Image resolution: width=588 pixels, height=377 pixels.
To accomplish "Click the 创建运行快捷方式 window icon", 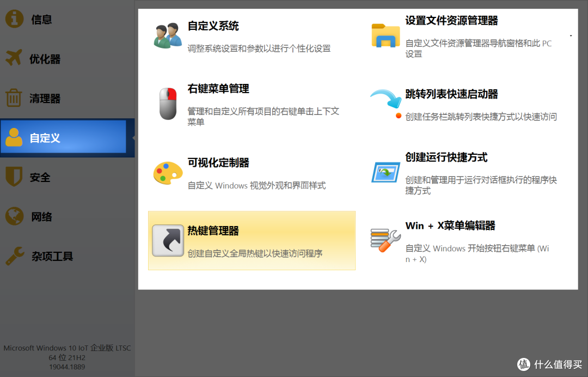I will click(385, 173).
